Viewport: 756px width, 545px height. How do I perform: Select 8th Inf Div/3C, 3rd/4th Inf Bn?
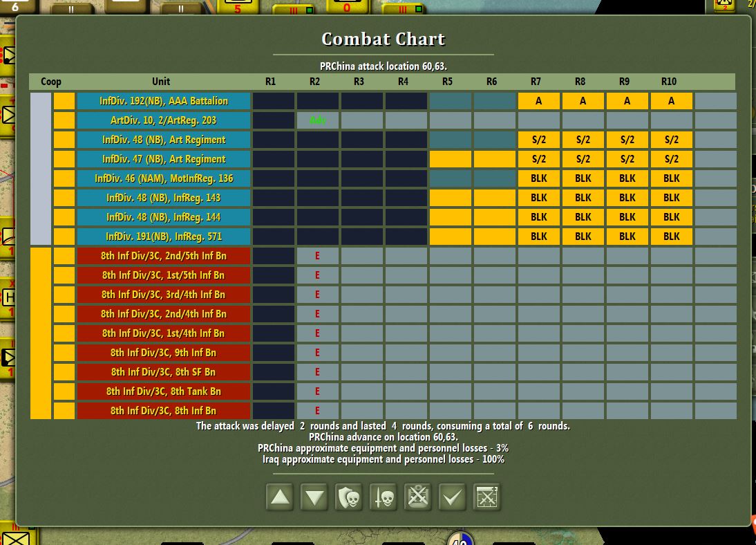[164, 295]
